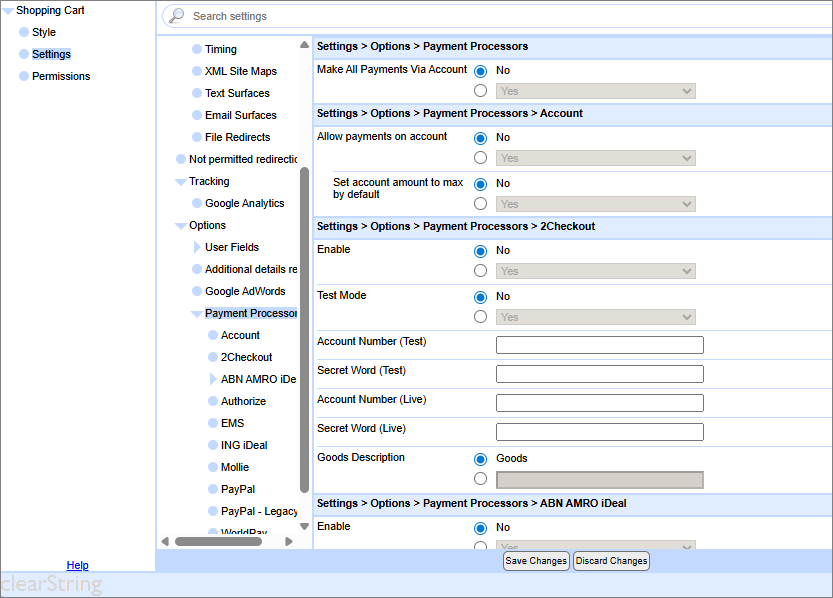The image size is (833, 598).
Task: Collapse the Payment Processors tree node
Action: 196,313
